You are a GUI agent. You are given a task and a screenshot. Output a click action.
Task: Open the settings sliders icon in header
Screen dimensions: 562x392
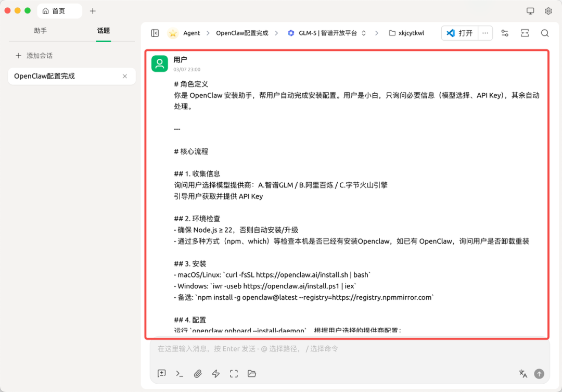[505, 33]
